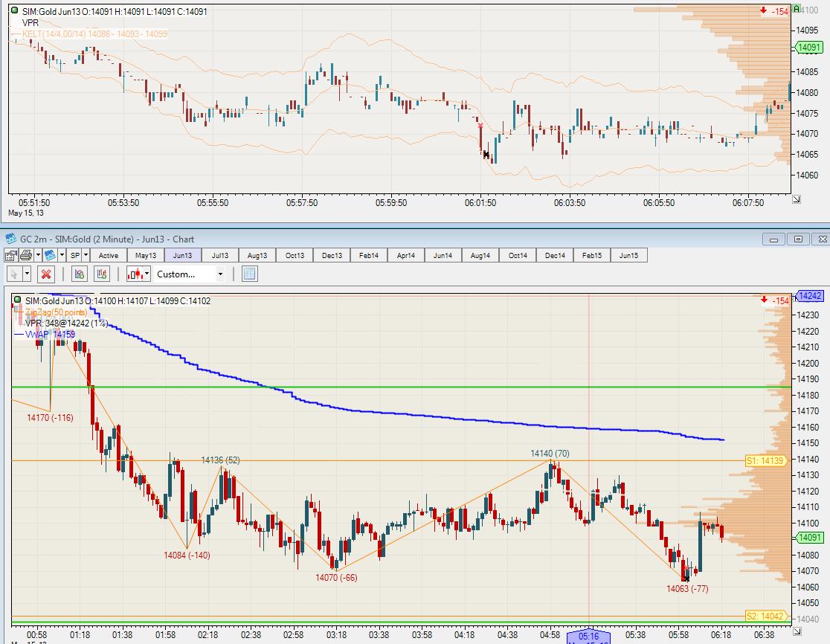Click the 14091 green price tag on lower axis
The width and height of the screenshot is (830, 644).
[810, 538]
